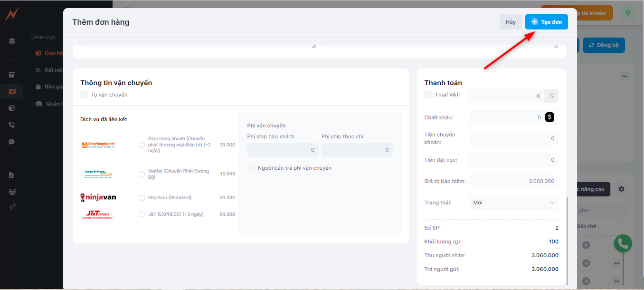The image size is (644, 290).
Task: Enable the Tự vận chuyển checkbox
Action: tap(84, 95)
